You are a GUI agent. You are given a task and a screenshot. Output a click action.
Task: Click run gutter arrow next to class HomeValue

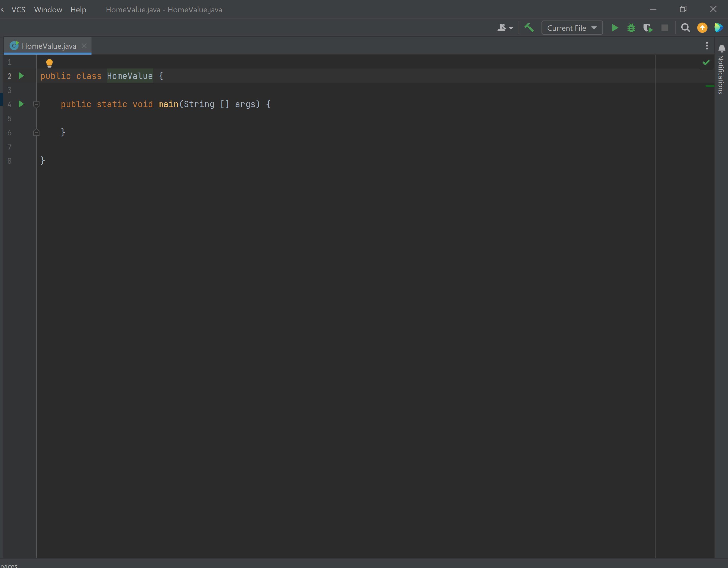pyautogui.click(x=21, y=76)
